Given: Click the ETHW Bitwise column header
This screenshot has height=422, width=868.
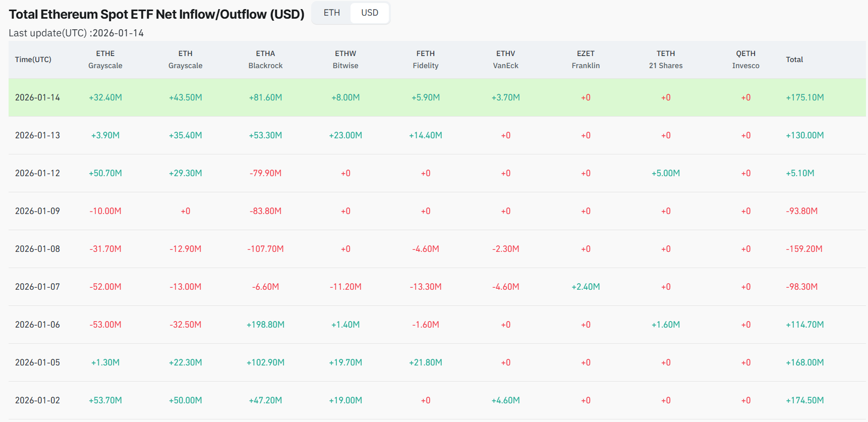Looking at the screenshot, I should [x=345, y=60].
